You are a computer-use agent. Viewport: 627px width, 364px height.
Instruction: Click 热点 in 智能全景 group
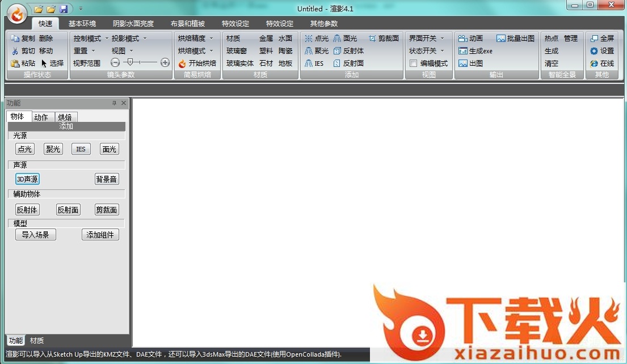pyautogui.click(x=552, y=39)
